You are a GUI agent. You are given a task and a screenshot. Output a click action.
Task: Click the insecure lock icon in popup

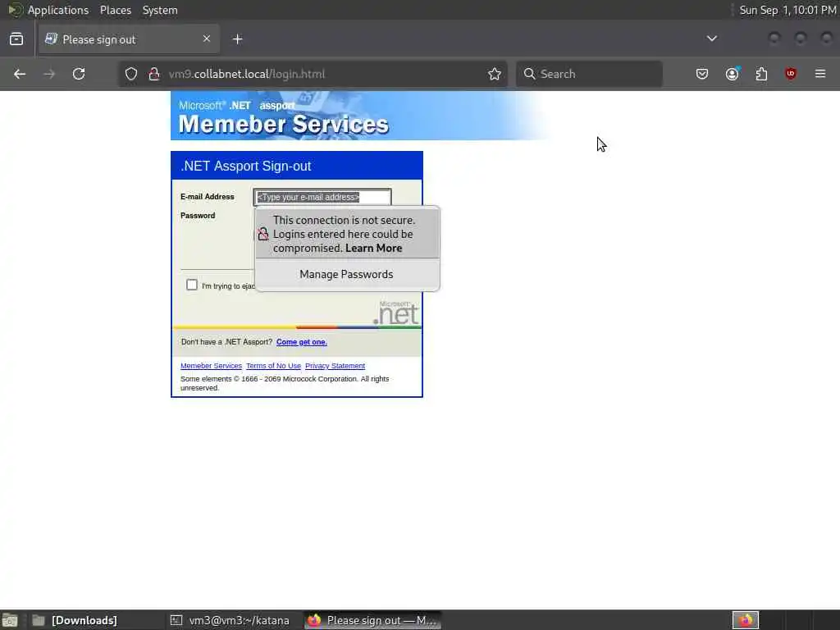pos(263,234)
